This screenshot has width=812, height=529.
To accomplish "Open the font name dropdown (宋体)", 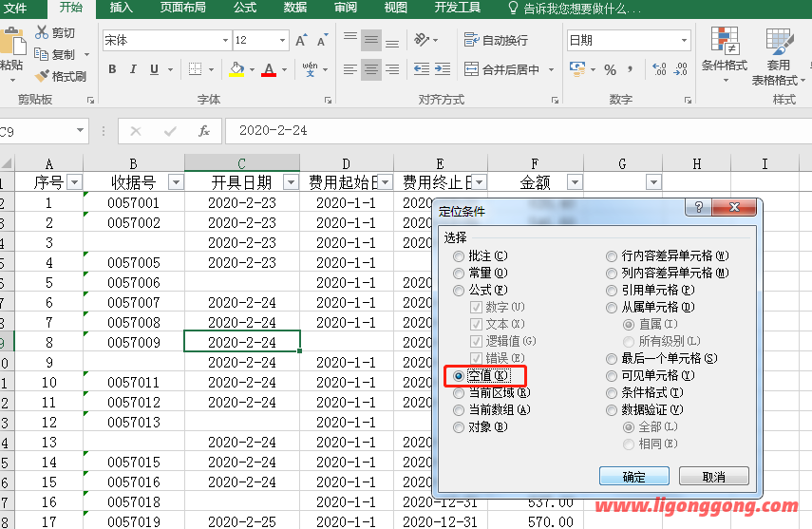I will (225, 41).
